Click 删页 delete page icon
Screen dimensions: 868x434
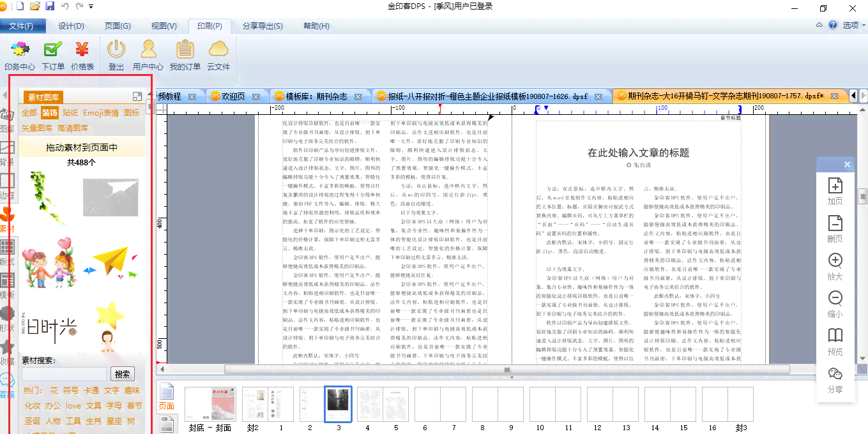835,229
